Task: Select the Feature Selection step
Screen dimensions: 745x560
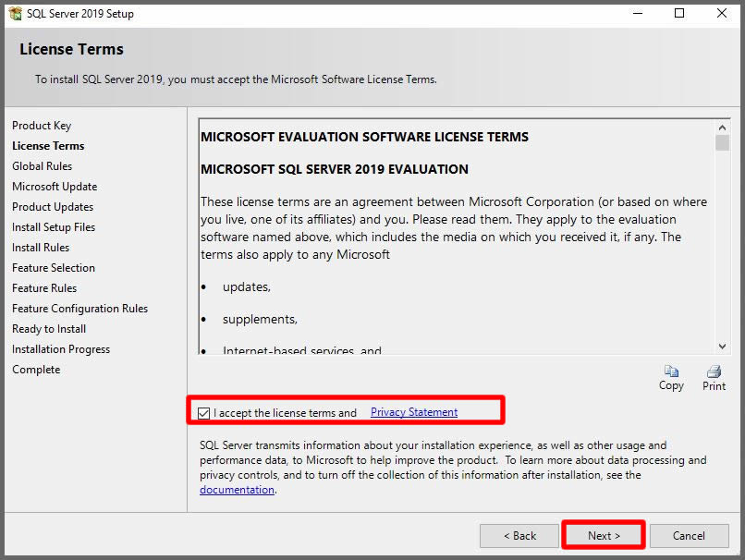Action: tap(54, 268)
